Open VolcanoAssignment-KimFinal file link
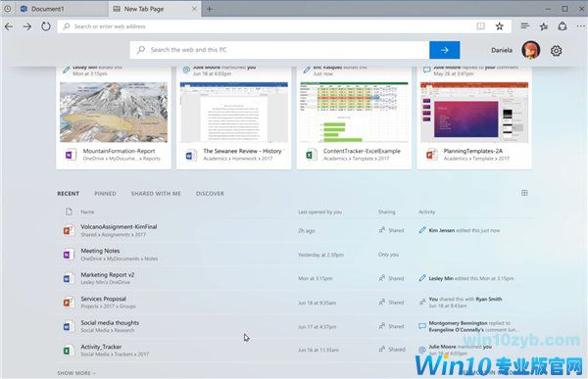The image size is (588, 379). [x=119, y=227]
